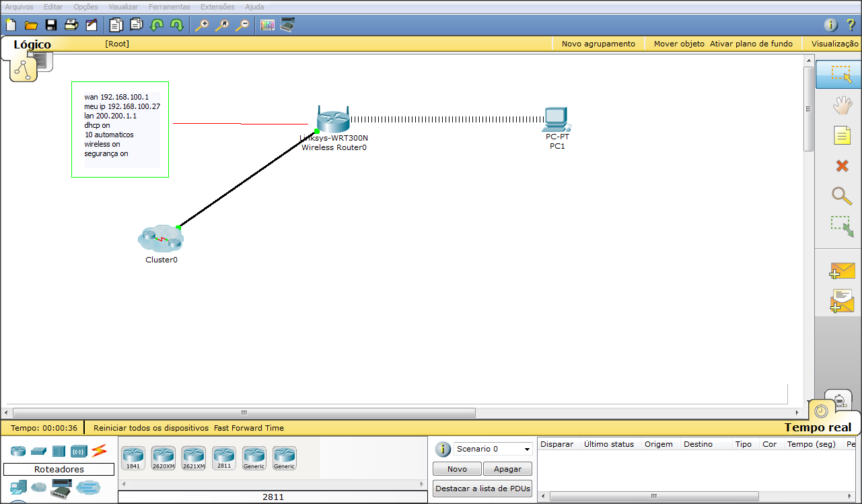This screenshot has width=862, height=504.
Task: Click the Último status column header
Action: pyautogui.click(x=608, y=444)
